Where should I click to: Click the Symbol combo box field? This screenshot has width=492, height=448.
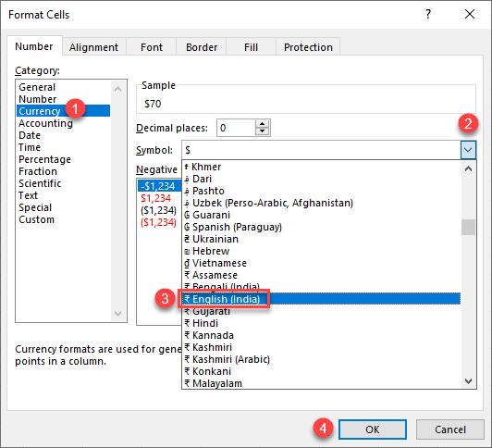[321, 150]
